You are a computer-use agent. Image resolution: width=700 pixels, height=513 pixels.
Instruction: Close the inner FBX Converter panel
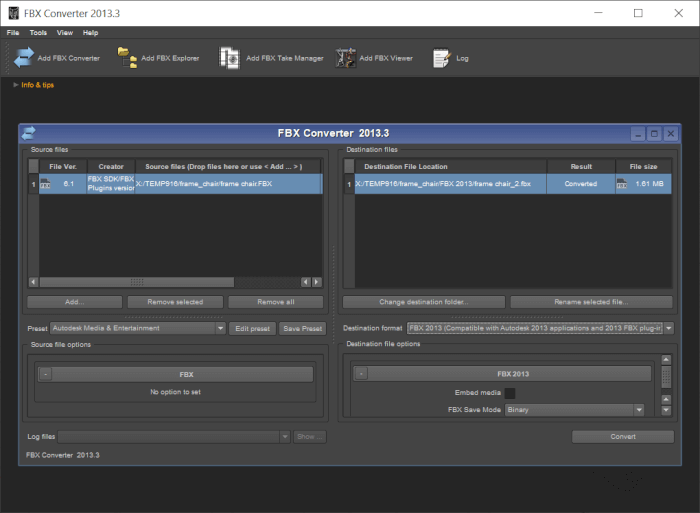(671, 133)
